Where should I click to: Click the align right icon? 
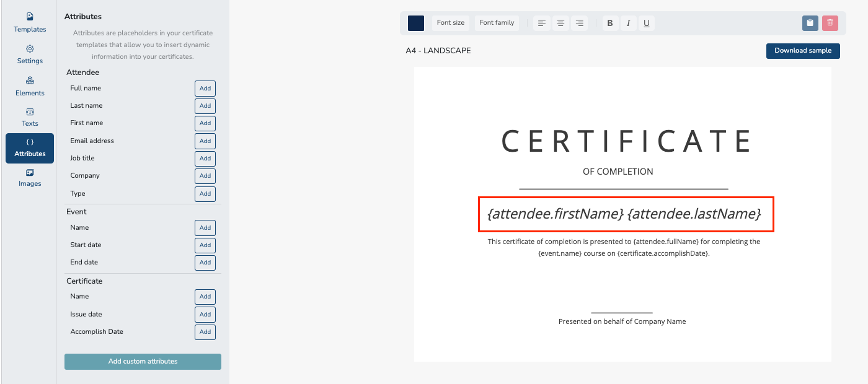[579, 23]
